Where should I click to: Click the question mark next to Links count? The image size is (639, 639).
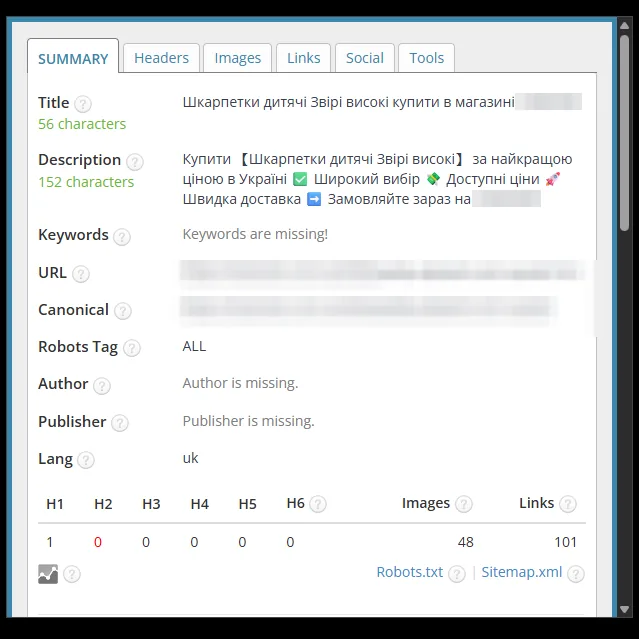[568, 504]
